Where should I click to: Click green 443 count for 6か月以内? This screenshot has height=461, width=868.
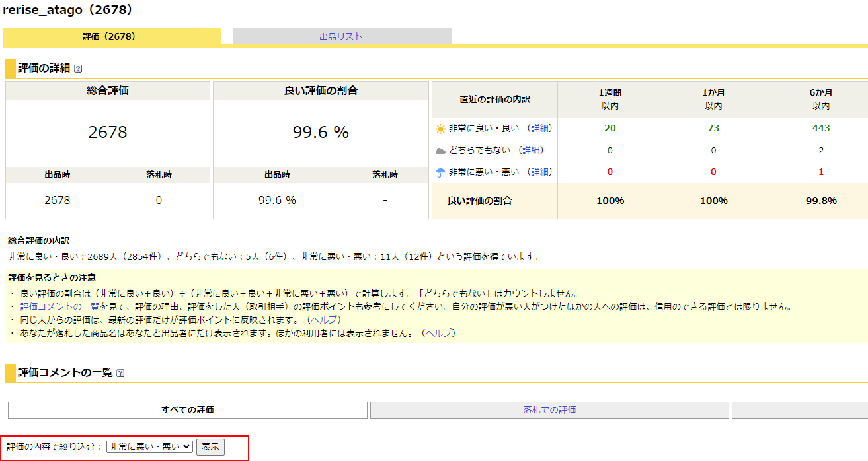coord(821,128)
